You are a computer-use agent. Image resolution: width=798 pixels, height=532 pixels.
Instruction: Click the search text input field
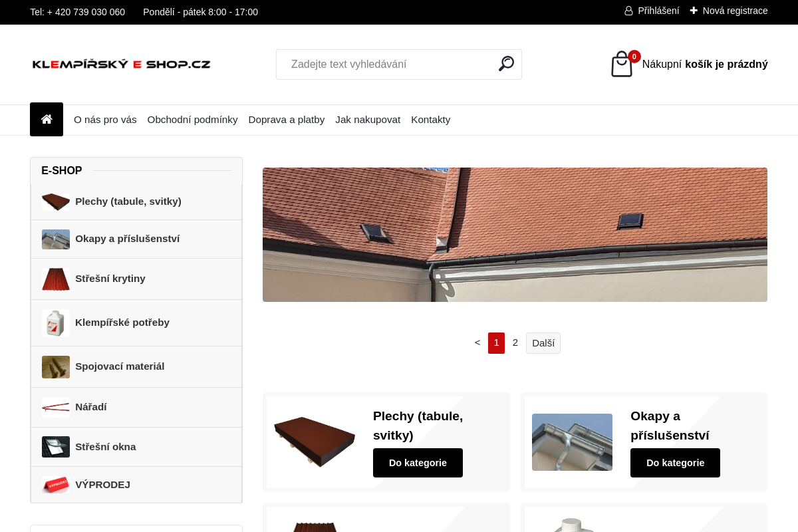[x=386, y=64]
